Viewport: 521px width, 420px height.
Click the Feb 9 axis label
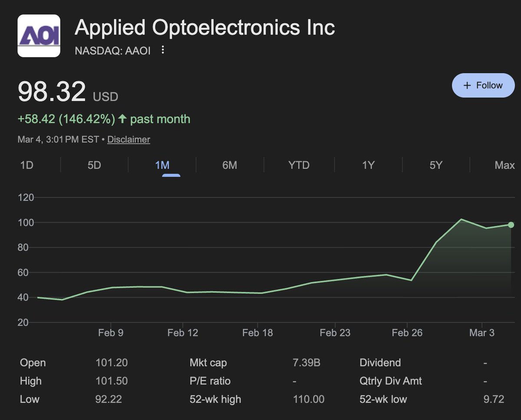tap(111, 333)
